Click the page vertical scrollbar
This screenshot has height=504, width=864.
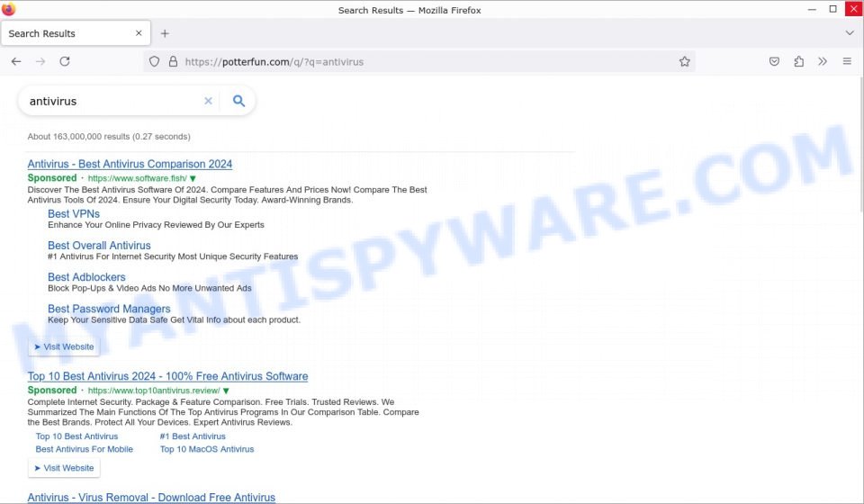pos(860,143)
